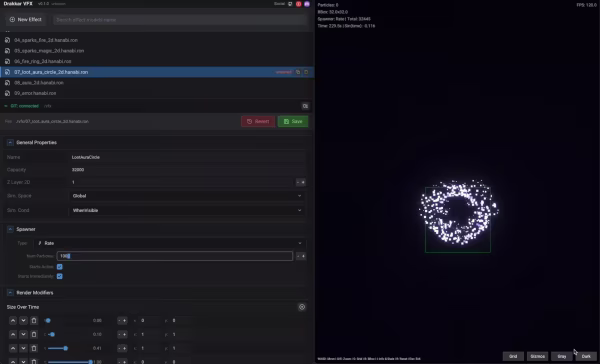This screenshot has width=600, height=364.
Task: Click the monitor icon in title bar
Action: 290,4
